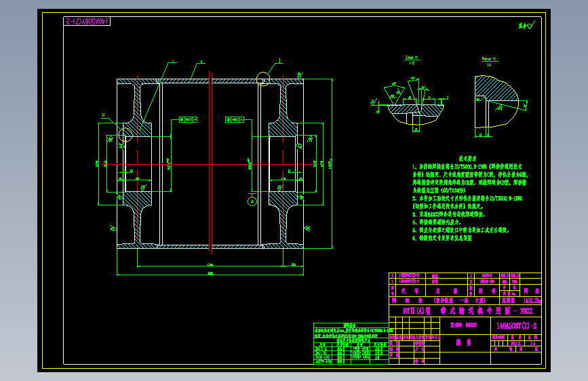This screenshot has width=588, height=381.
Task: Select the technical requirements heading text
Action: 467,159
